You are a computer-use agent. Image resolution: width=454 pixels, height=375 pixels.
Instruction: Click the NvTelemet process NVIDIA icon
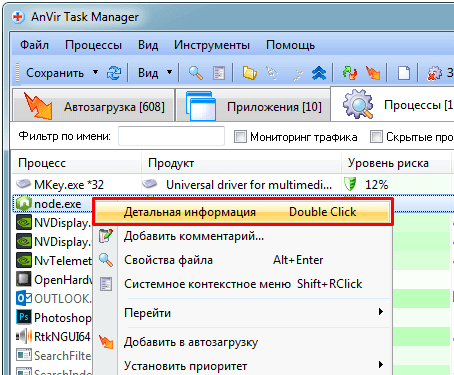point(24,260)
